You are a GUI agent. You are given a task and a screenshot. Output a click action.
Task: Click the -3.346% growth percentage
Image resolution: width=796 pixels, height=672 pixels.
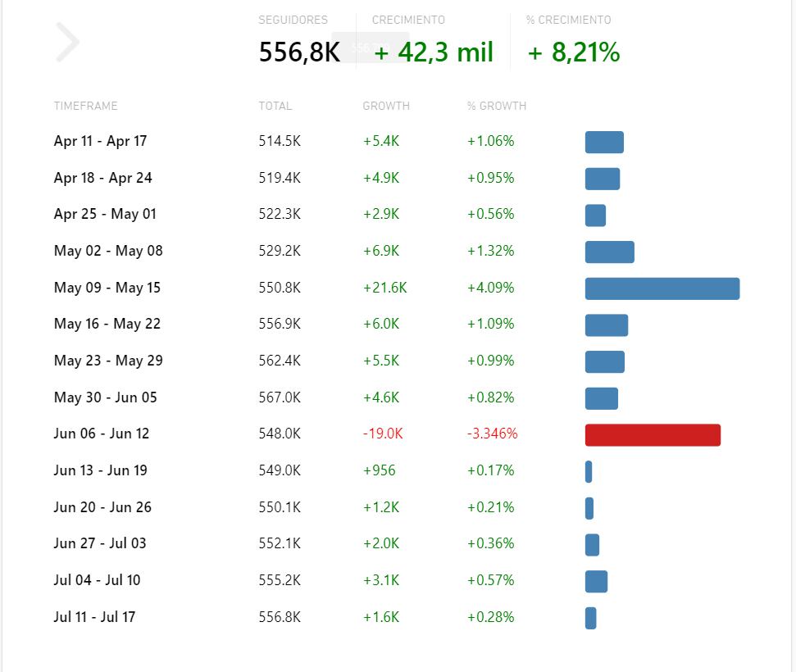pyautogui.click(x=493, y=434)
